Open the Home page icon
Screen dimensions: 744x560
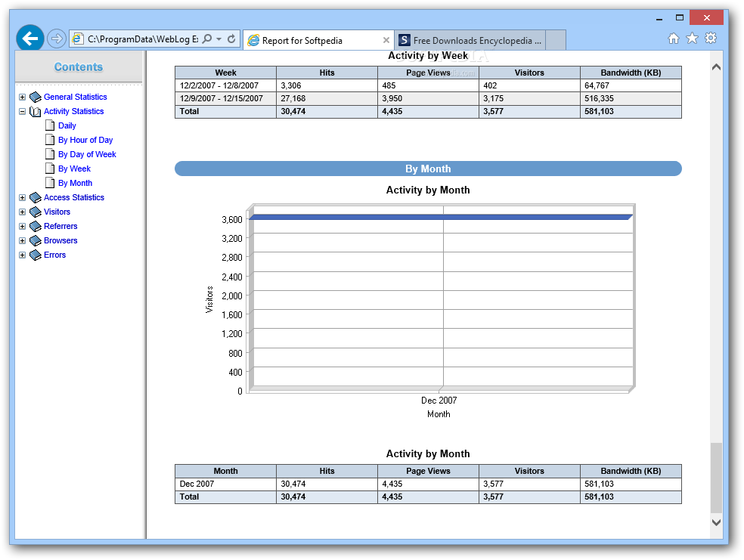pyautogui.click(x=673, y=39)
